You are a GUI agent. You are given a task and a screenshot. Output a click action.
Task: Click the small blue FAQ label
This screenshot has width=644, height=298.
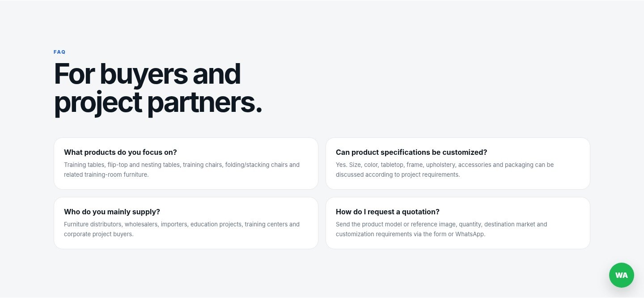click(59, 52)
